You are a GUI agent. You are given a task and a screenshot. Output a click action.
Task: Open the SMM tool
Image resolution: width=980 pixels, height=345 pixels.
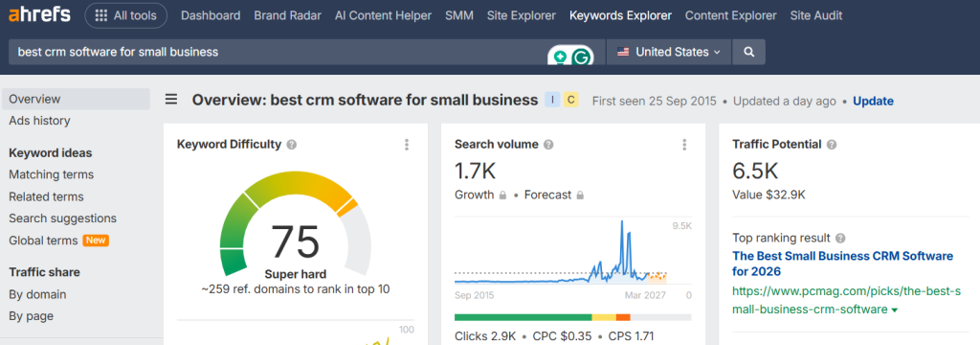point(459,15)
